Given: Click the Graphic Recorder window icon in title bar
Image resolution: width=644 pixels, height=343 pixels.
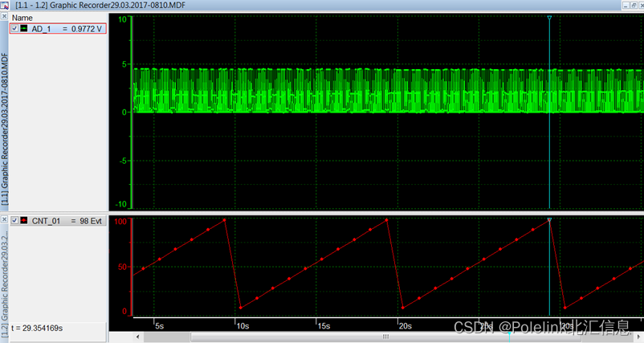Looking at the screenshot, I should tap(4, 5).
